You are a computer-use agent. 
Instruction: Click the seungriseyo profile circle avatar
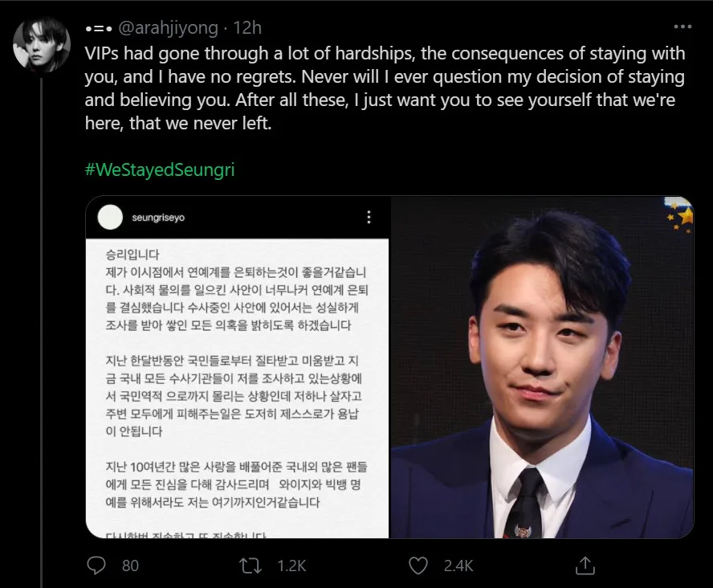click(110, 218)
